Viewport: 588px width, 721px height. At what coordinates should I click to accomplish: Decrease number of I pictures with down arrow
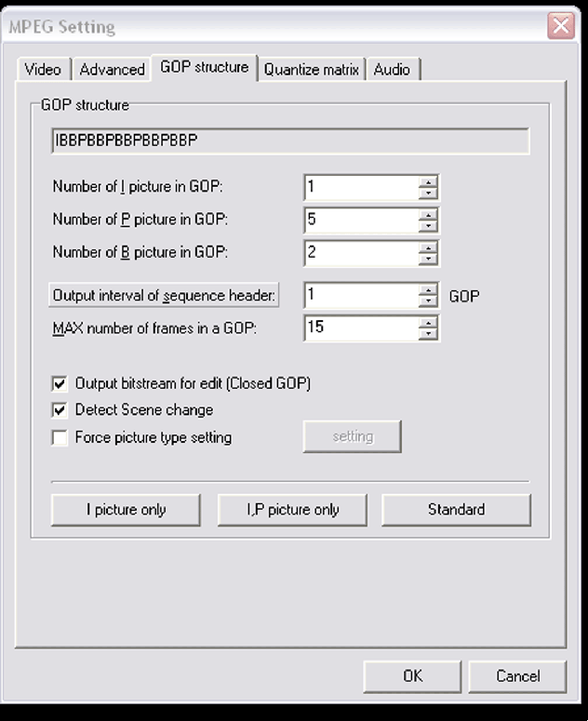(428, 193)
